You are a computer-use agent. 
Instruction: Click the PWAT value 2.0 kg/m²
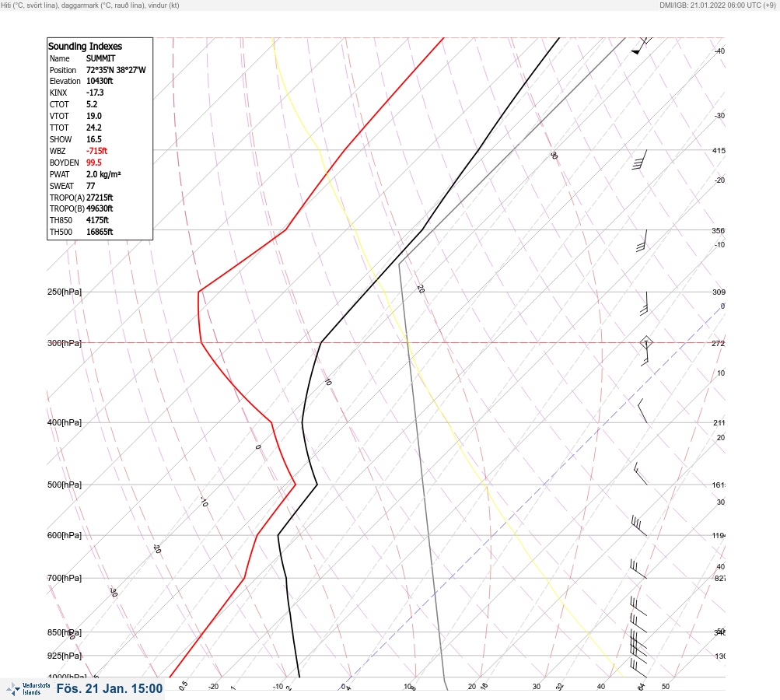(x=103, y=174)
